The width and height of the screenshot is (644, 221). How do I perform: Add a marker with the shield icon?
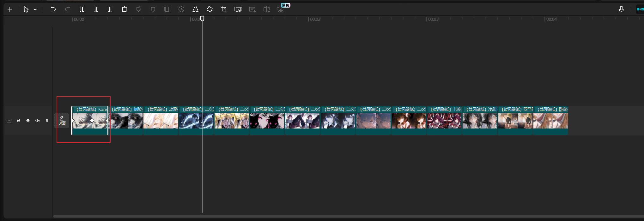[x=153, y=9]
